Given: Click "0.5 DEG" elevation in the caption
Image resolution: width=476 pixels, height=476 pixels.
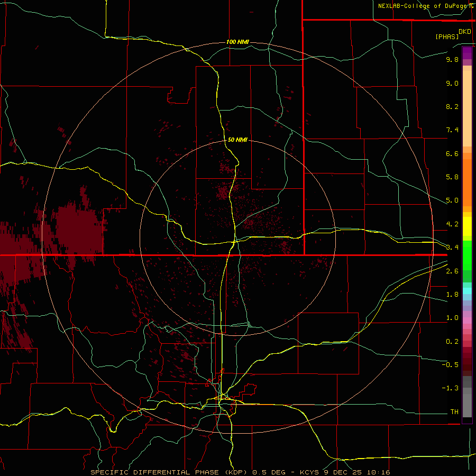Looking at the screenshot, I should pyautogui.click(x=269, y=472).
